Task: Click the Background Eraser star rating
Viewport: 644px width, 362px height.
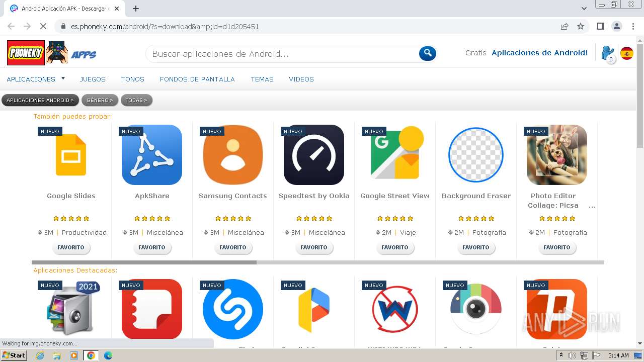Action: (x=476, y=218)
